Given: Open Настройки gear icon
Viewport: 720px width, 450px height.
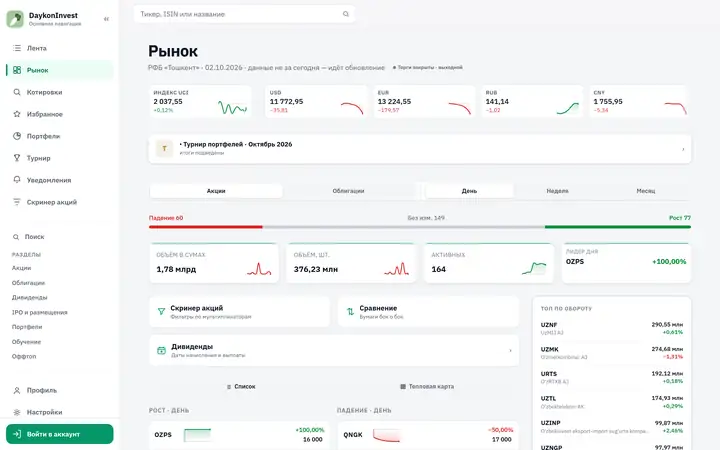Looking at the screenshot, I should [x=17, y=412].
